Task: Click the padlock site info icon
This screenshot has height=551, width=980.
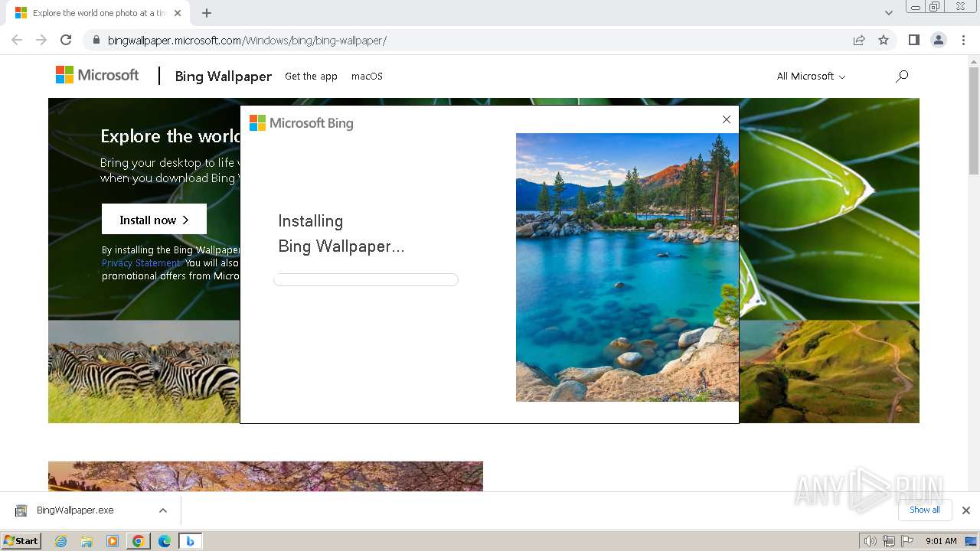Action: pos(96,40)
